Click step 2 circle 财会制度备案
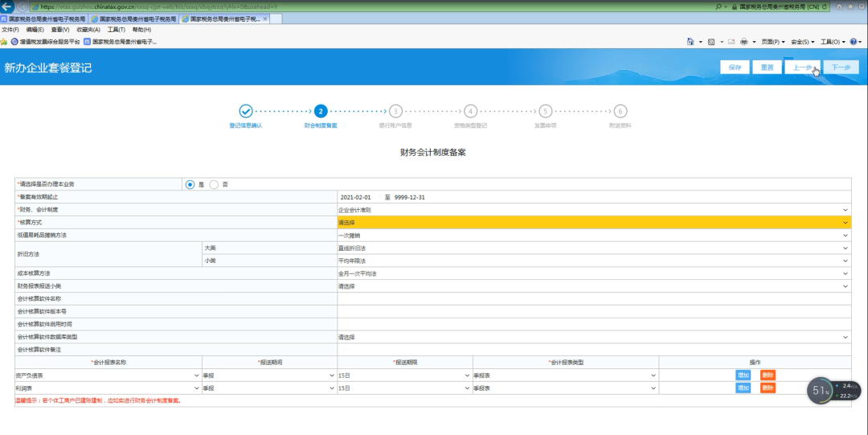This screenshot has width=868, height=435. [x=321, y=111]
